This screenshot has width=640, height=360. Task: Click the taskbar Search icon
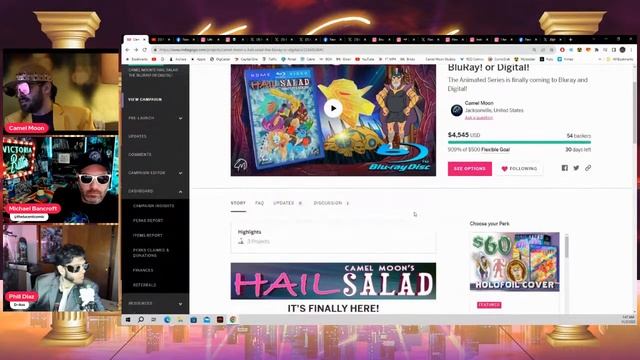[x=141, y=320]
